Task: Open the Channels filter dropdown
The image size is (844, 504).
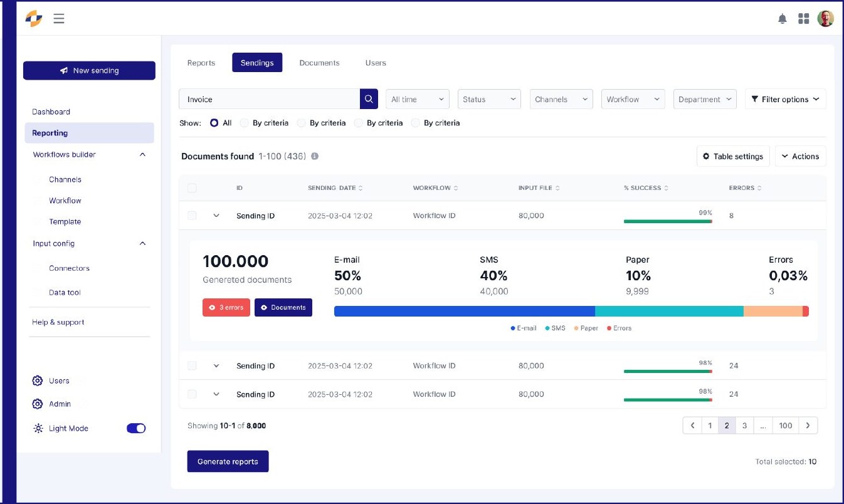Action: coord(561,99)
